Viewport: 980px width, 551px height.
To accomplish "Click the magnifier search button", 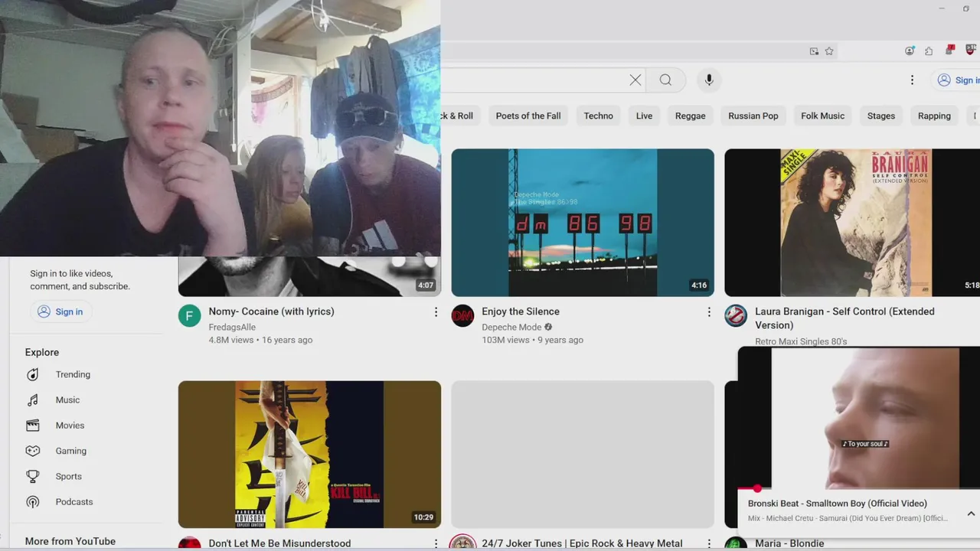I will (665, 80).
